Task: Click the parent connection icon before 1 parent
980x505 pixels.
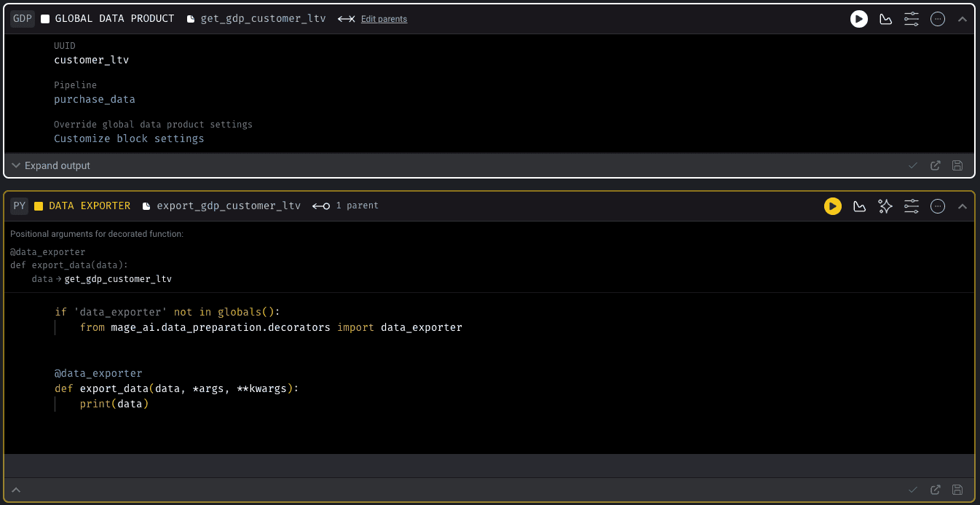Action: coord(321,206)
